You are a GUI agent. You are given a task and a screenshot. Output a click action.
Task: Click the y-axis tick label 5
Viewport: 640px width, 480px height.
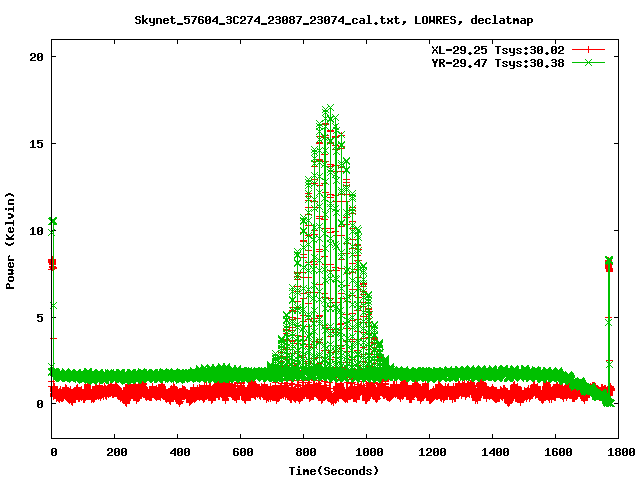pos(40,318)
